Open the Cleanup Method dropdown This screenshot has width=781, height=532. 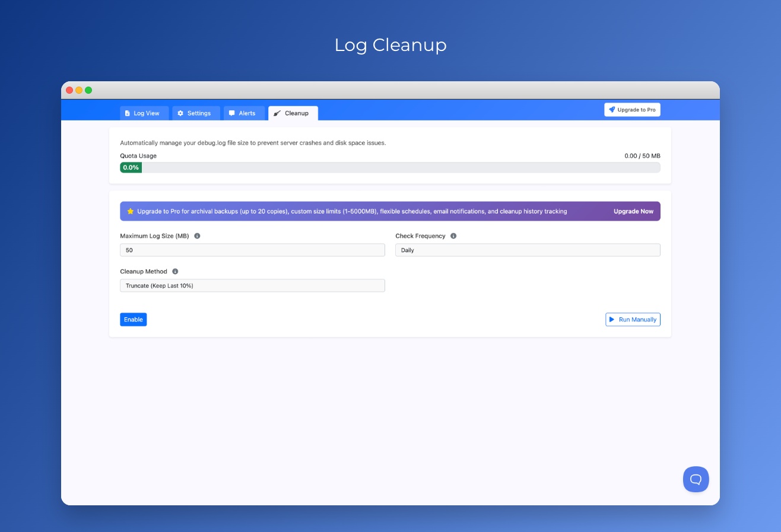coord(252,286)
